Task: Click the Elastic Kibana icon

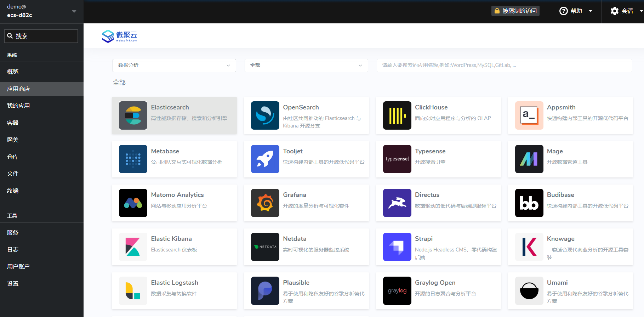Action: 133,247
